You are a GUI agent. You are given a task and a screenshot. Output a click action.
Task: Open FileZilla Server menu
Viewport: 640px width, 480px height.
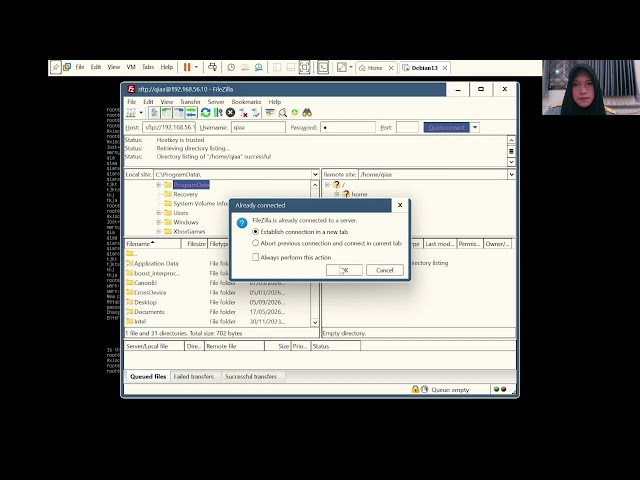coord(216,102)
